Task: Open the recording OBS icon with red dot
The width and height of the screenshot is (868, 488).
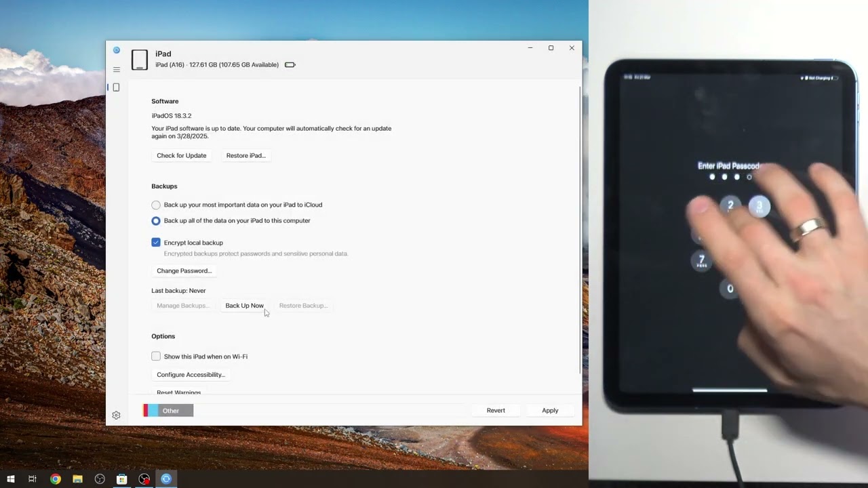Action: point(144,479)
